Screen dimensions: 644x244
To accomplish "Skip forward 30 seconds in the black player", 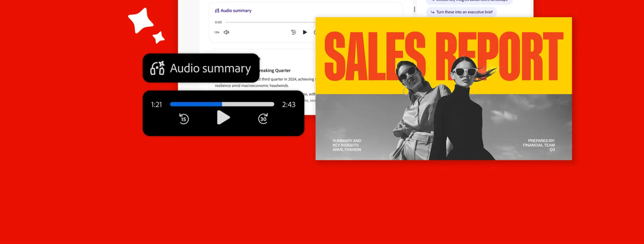I will click(x=263, y=119).
